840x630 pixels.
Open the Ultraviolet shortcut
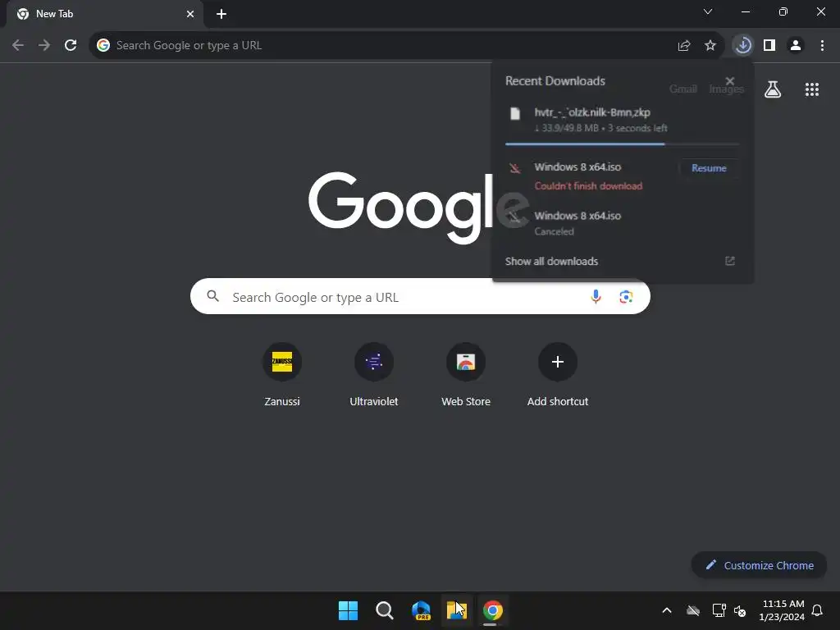pyautogui.click(x=374, y=375)
